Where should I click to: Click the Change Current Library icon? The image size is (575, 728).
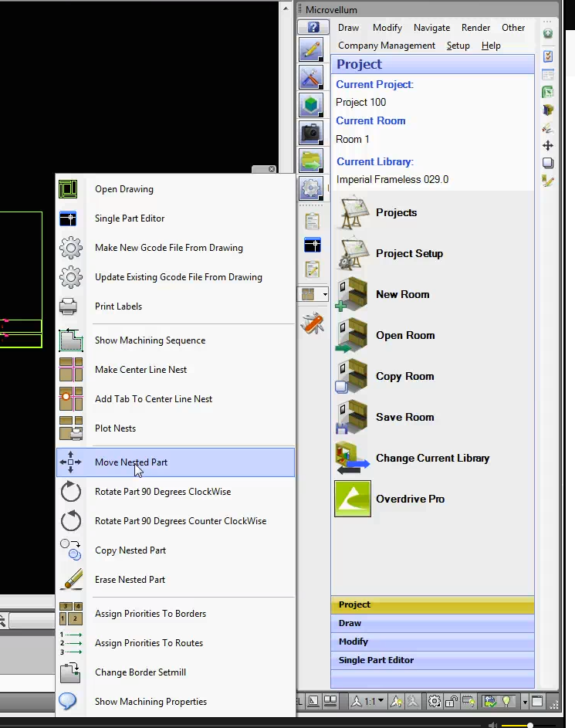point(352,458)
